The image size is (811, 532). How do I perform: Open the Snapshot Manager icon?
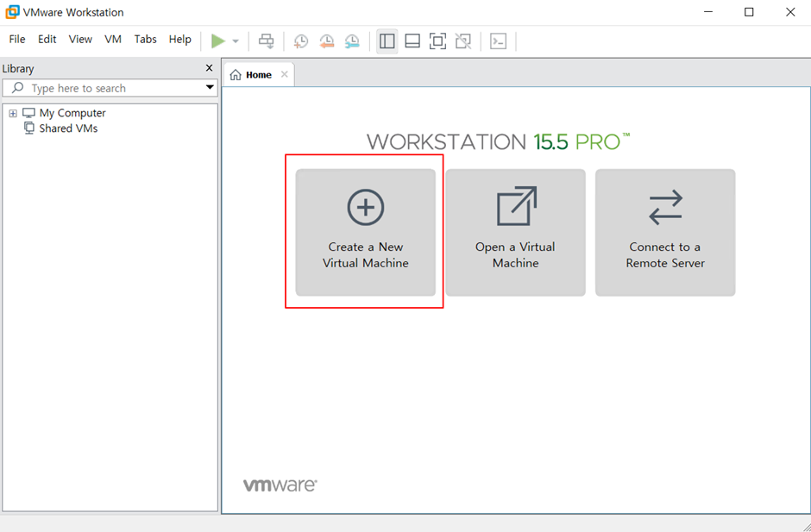[352, 41]
